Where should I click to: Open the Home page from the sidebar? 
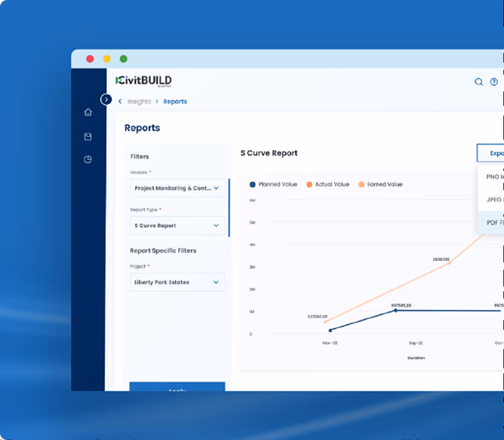point(88,112)
